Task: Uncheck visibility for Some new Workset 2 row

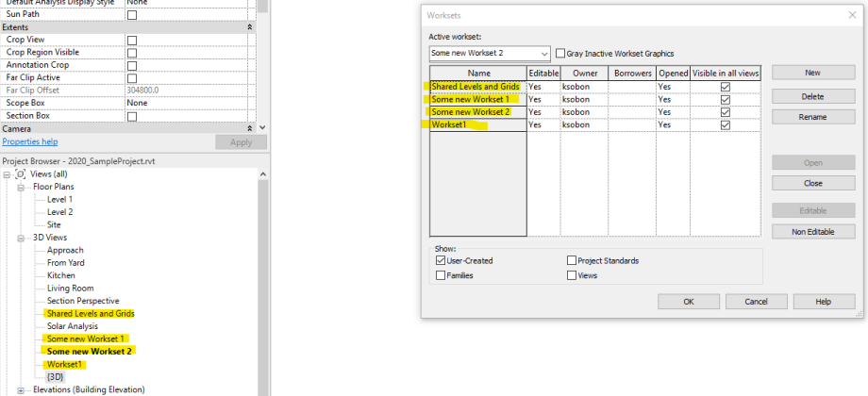Action: pyautogui.click(x=726, y=112)
